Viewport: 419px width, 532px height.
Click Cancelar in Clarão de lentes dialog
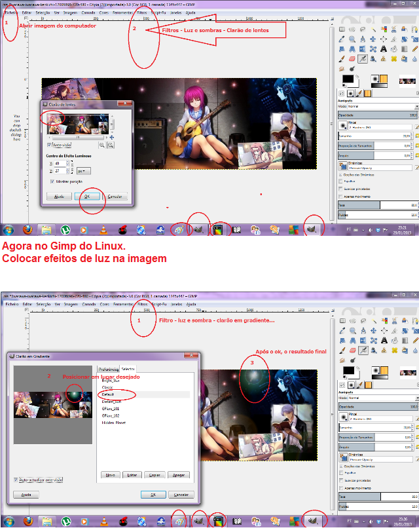[x=115, y=197]
